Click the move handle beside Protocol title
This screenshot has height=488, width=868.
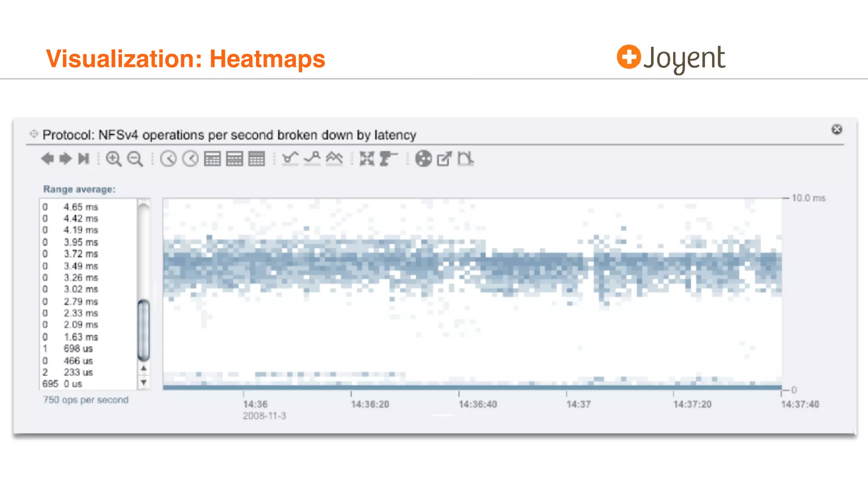coord(34,134)
